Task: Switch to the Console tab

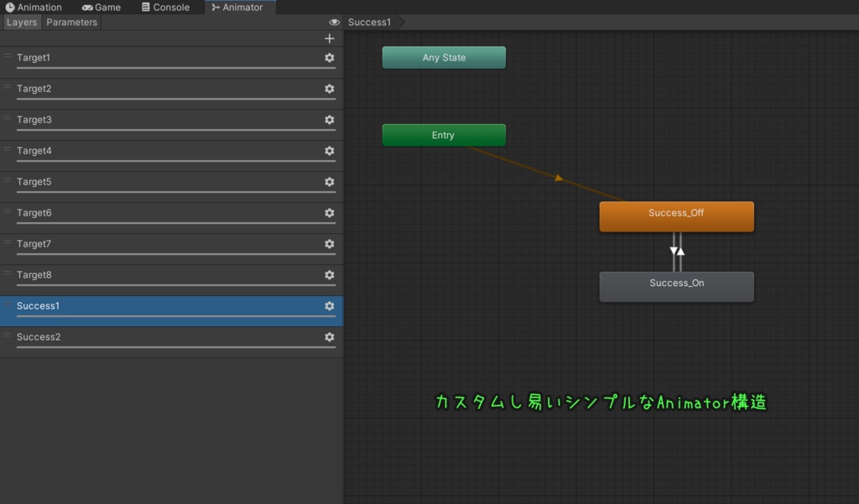Action: 165,7
